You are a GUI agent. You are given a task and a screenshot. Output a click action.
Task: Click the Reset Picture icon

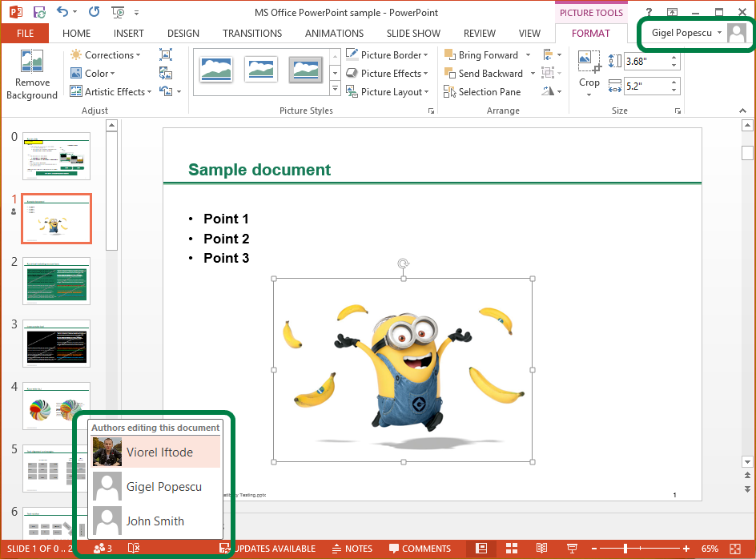(x=165, y=91)
